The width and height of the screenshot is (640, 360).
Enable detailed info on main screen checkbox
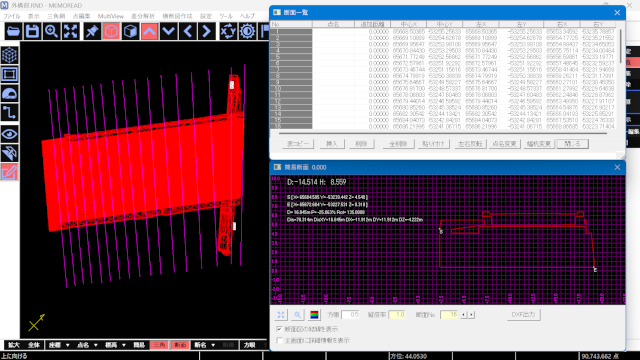[280, 340]
